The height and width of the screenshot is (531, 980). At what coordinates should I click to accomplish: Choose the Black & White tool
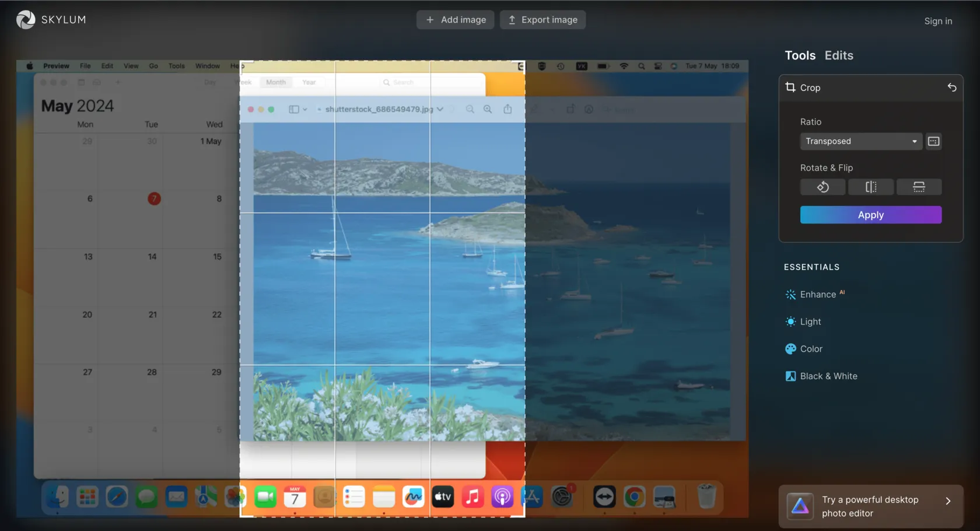[828, 376]
